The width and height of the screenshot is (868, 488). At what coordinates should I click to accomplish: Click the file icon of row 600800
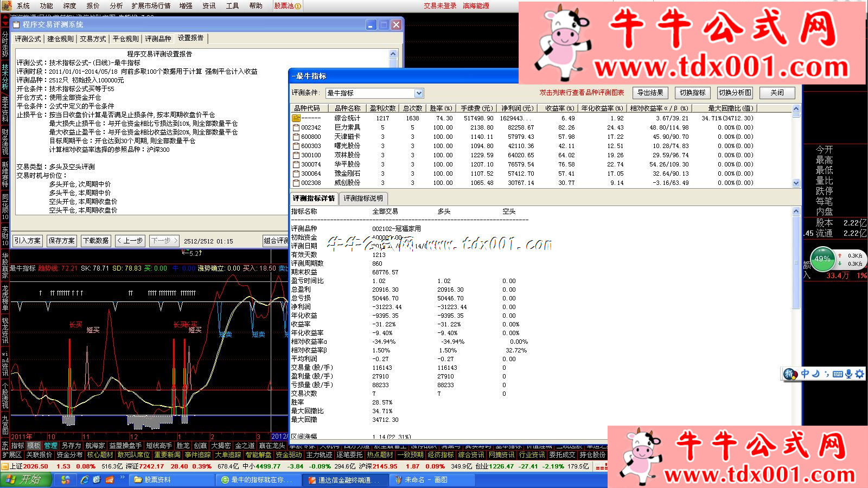click(x=296, y=137)
